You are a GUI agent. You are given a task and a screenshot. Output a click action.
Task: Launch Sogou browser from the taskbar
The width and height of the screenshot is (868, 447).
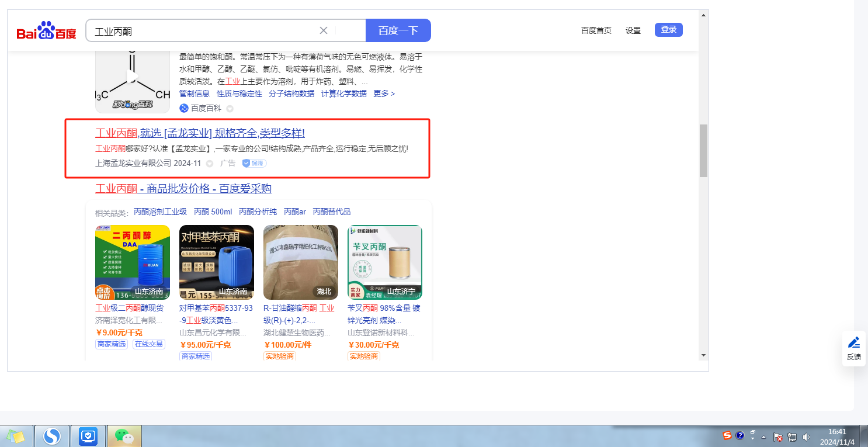click(x=52, y=436)
